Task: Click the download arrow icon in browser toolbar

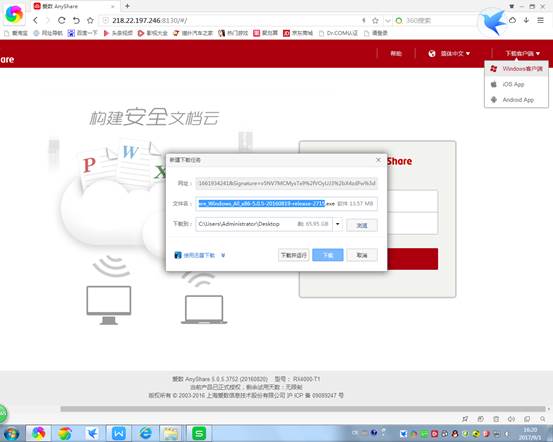Action: [526, 20]
